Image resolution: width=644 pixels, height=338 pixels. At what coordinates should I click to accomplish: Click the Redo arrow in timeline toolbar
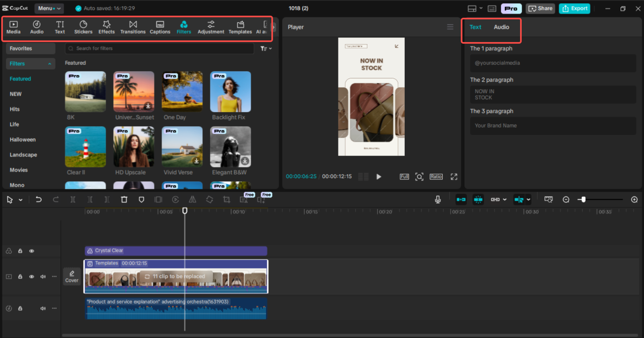(x=56, y=200)
